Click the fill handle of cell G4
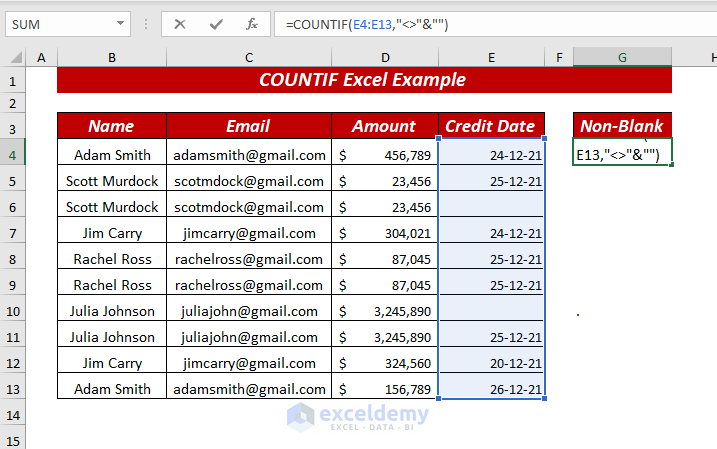This screenshot has height=449, width=717. [671, 165]
